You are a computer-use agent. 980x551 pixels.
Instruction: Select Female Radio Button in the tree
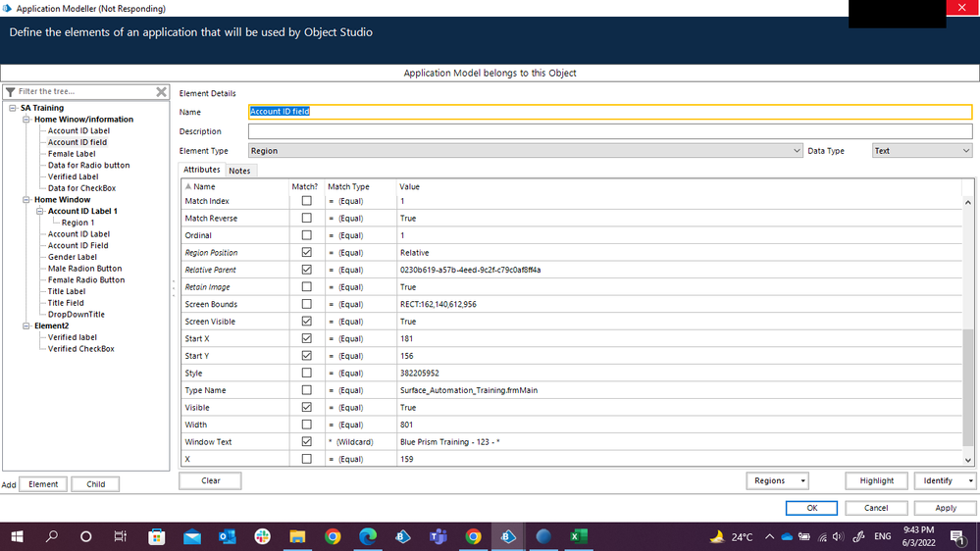click(x=86, y=280)
